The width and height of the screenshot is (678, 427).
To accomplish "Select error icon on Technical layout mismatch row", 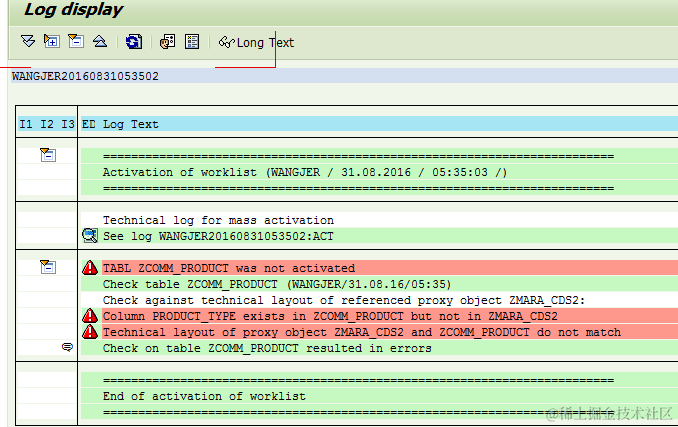I will [x=90, y=332].
